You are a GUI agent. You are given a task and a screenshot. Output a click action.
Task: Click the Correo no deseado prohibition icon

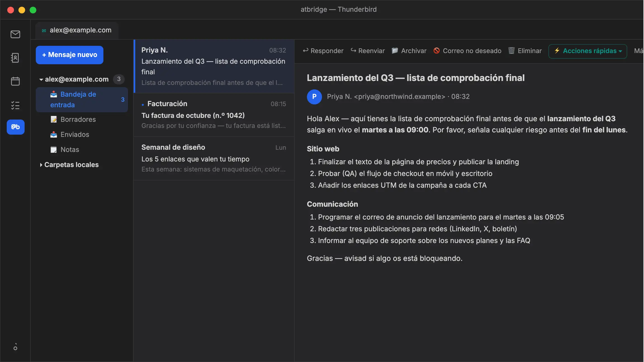click(x=436, y=51)
